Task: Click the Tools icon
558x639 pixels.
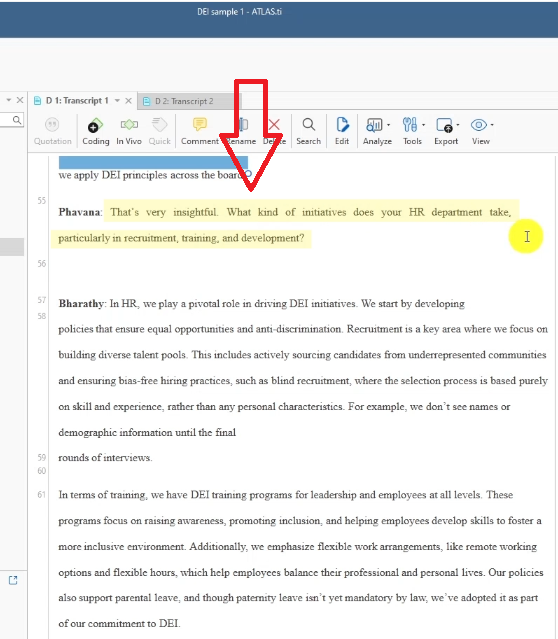Action: pyautogui.click(x=410, y=125)
